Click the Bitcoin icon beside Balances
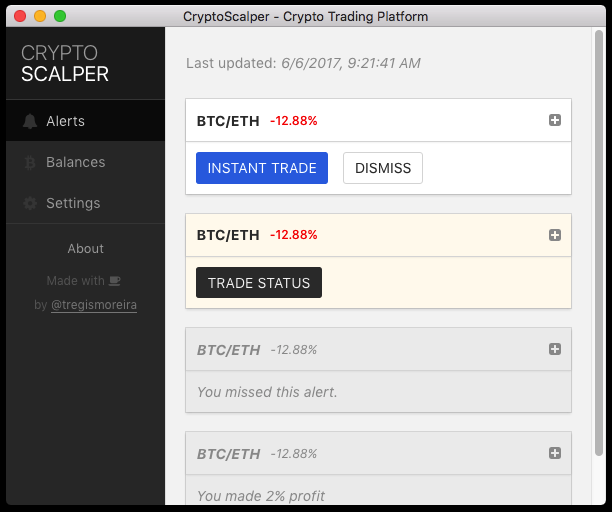The width and height of the screenshot is (612, 512). (x=30, y=162)
